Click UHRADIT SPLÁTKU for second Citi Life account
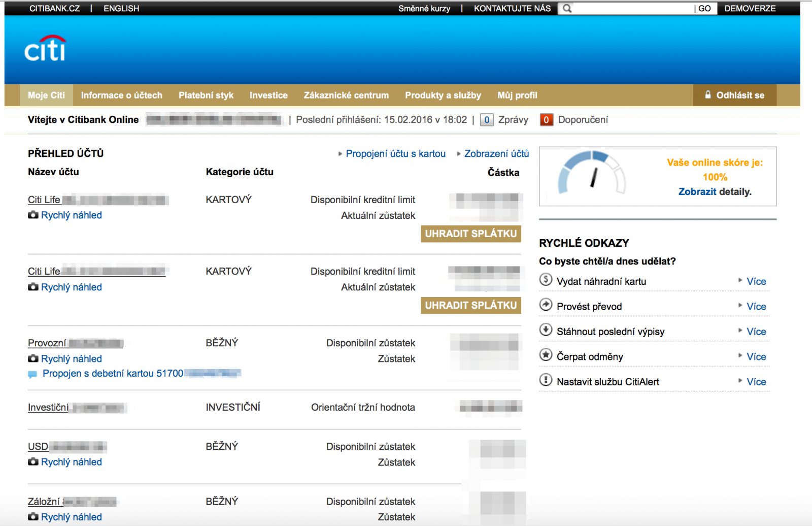812x526 pixels. (x=471, y=305)
